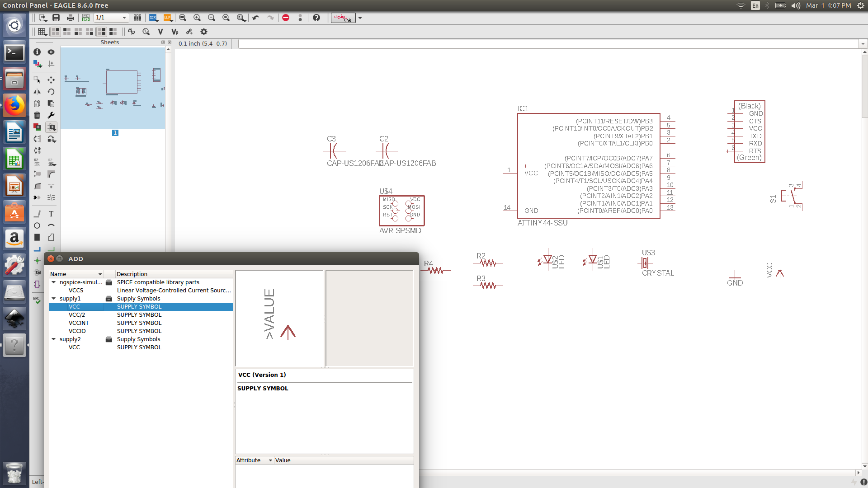Select VCCINT supply symbol row
The image size is (868, 488).
pos(141,323)
